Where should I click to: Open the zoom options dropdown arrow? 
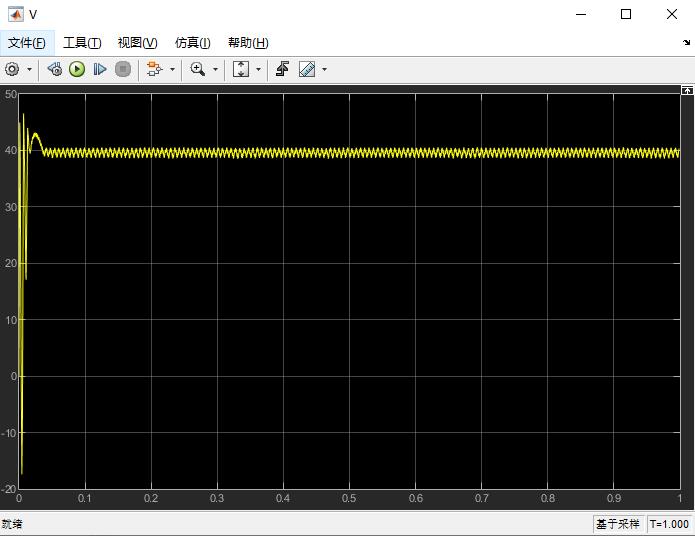click(x=215, y=69)
